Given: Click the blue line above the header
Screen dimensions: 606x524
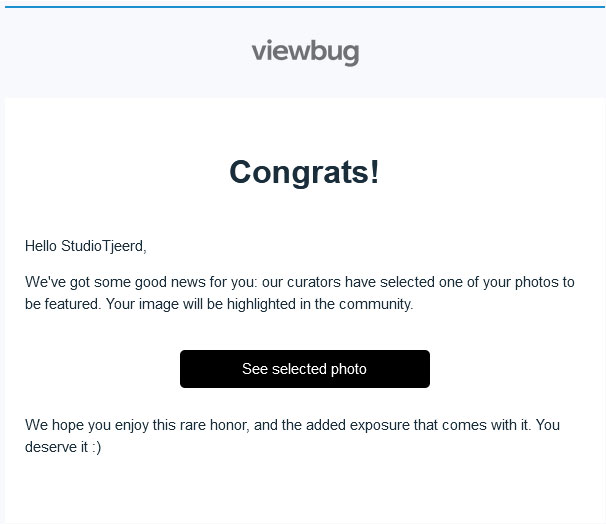Looking at the screenshot, I should tap(305, 7).
